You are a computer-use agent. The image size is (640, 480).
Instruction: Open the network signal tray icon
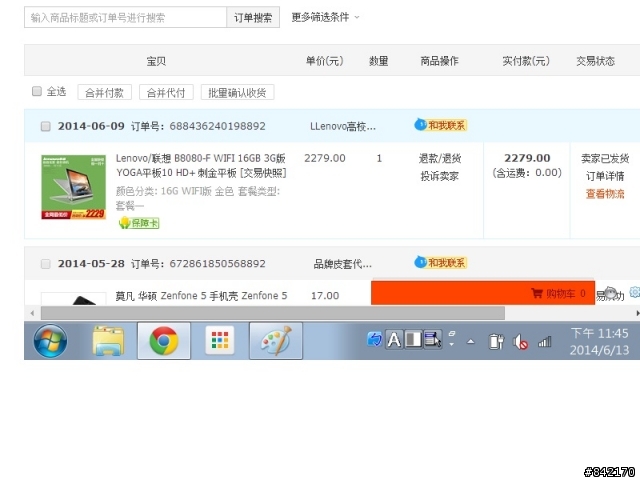(x=544, y=342)
